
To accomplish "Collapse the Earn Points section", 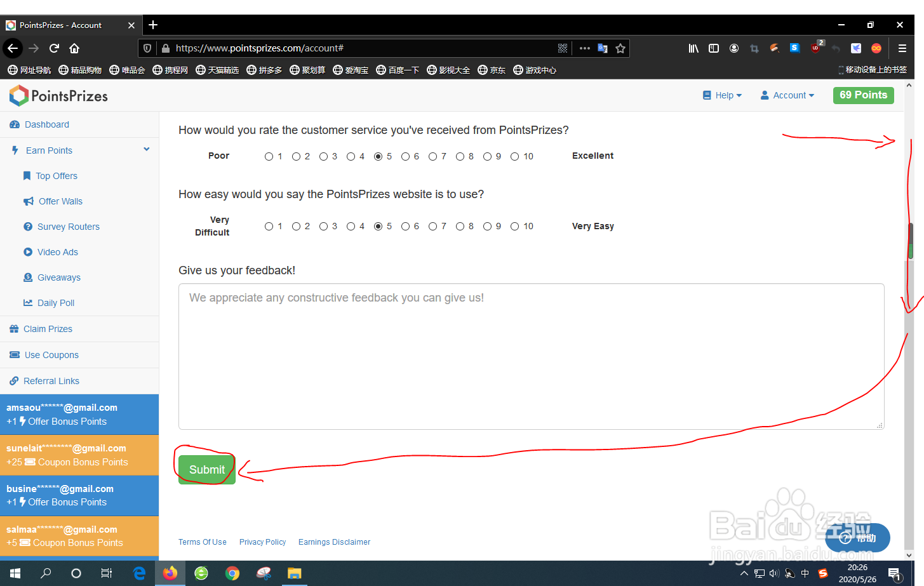I will click(x=147, y=149).
